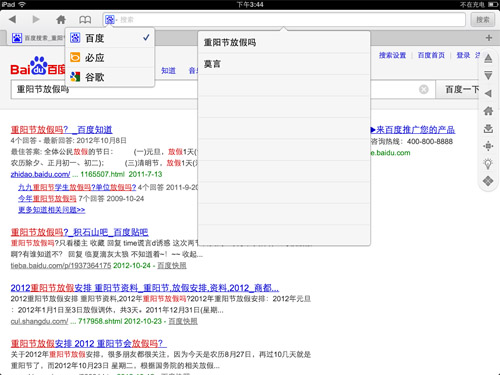Open result 2012重阳节放假安排 重阳节资料
The height and width of the screenshot is (375, 500).
pos(145,288)
